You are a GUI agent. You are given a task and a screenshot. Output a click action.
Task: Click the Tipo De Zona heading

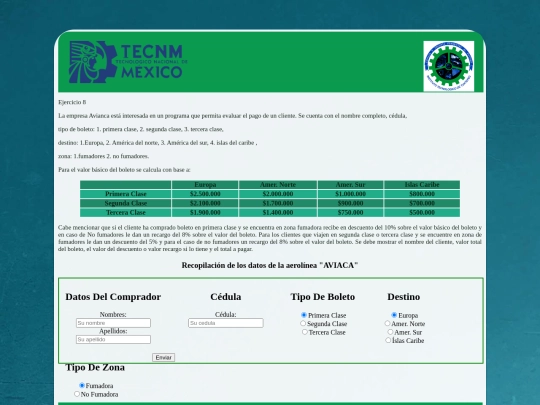pyautogui.click(x=95, y=367)
